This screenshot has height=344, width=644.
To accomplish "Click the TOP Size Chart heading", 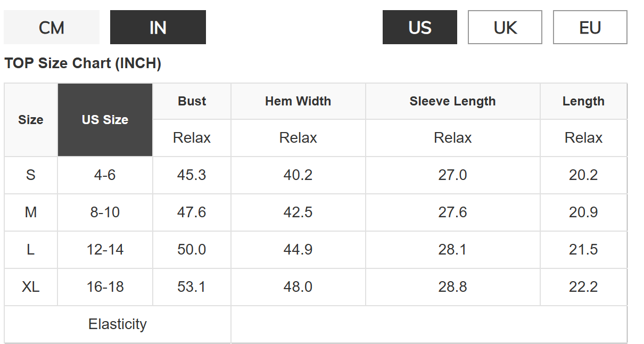I will pos(82,63).
